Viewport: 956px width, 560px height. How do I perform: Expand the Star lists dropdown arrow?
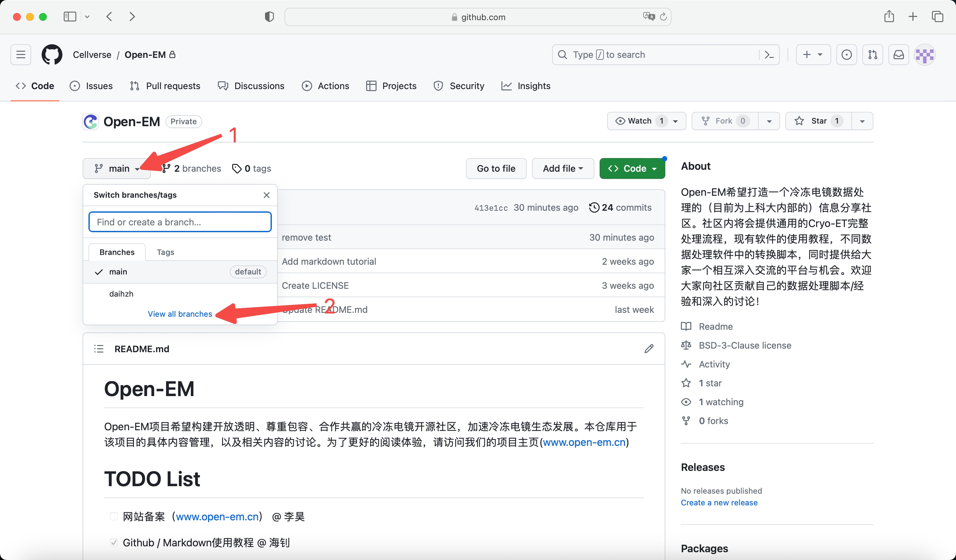point(862,121)
